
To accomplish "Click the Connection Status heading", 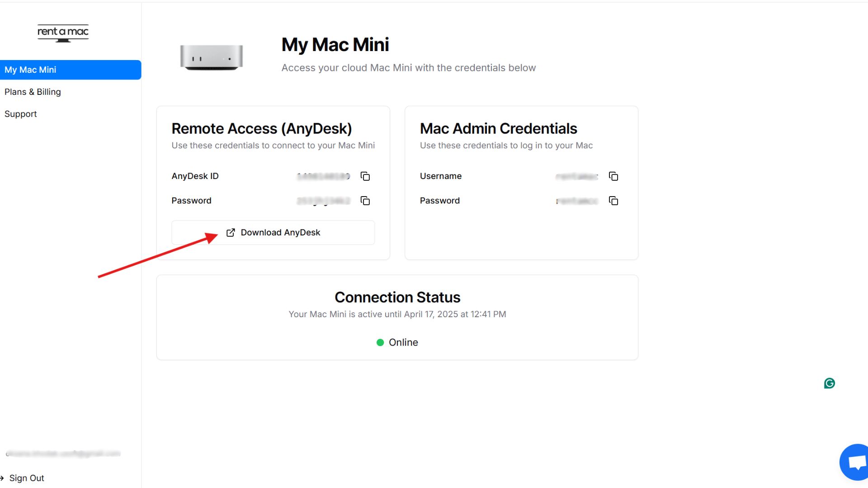I will coord(397,297).
